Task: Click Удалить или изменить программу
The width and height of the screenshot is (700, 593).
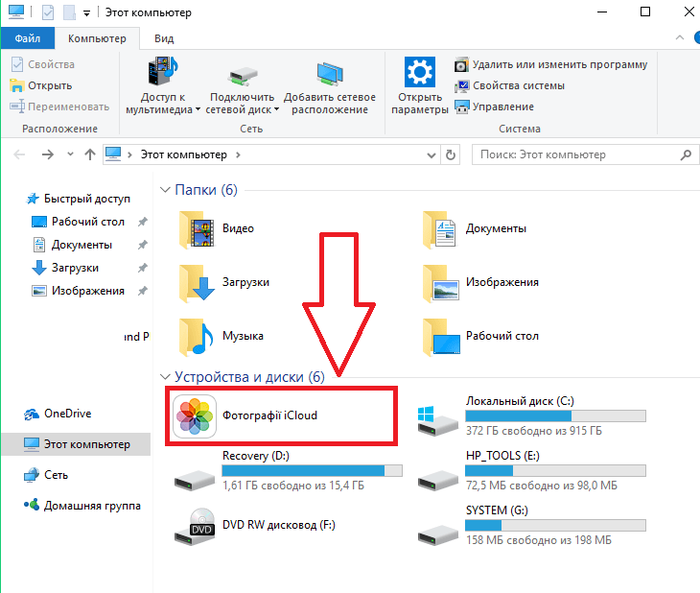Action: [x=551, y=65]
